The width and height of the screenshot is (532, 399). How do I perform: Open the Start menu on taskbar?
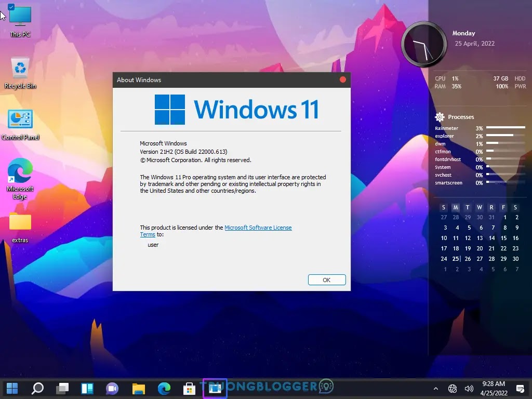pos(12,388)
